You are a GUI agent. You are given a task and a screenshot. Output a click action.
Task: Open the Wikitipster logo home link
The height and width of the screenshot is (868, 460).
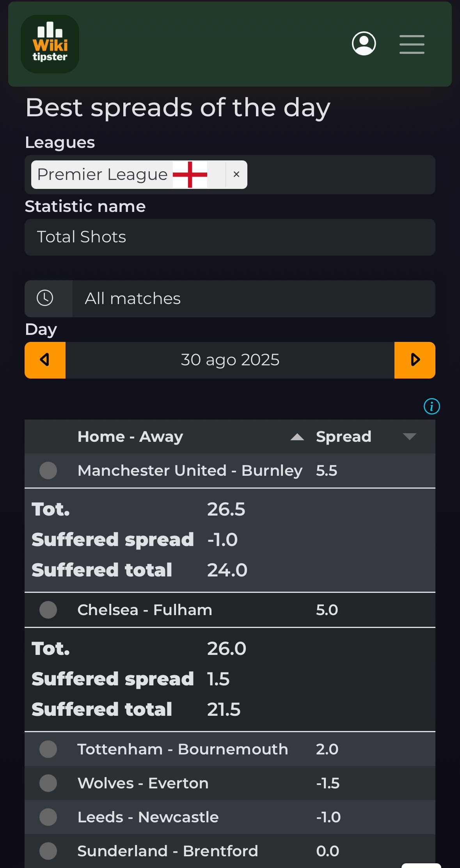coord(50,44)
